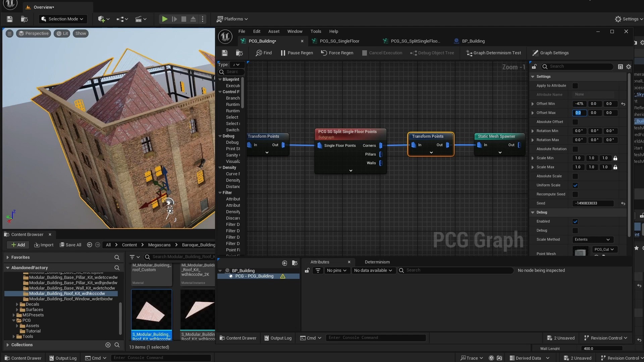Click Megascans in breadcrumb path
Image resolution: width=644 pixels, height=362 pixels.
pyautogui.click(x=159, y=245)
